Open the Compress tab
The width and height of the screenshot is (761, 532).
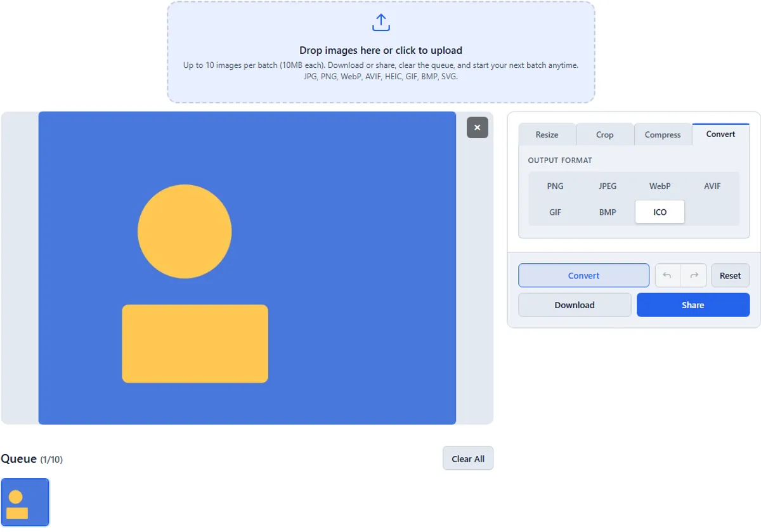(663, 134)
